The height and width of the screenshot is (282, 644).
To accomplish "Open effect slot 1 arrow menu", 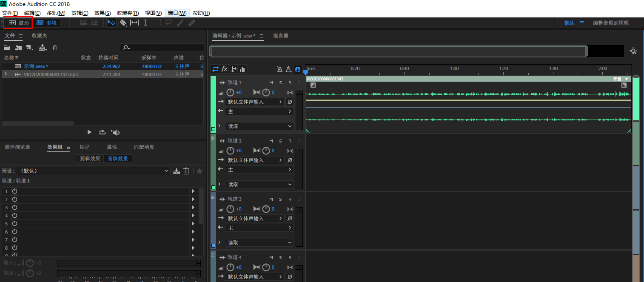I will [194, 191].
